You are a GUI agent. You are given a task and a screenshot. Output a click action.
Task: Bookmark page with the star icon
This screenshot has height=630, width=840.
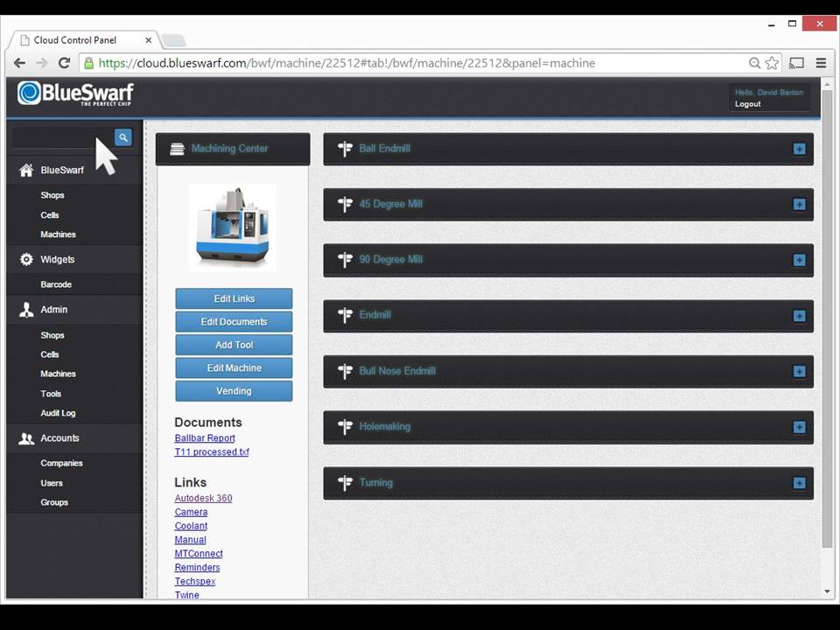tap(772, 63)
